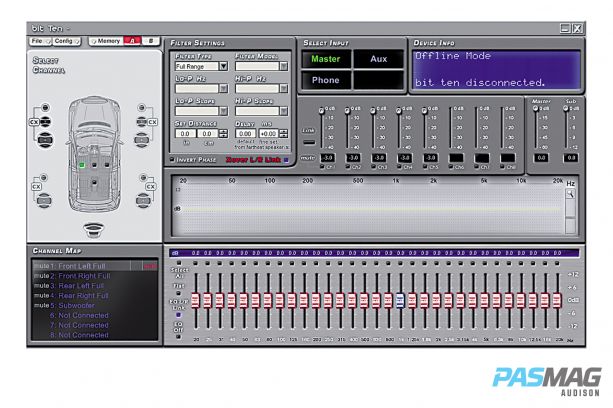Click the front right CX crossover icon
This screenshot has height=408, width=613.
tap(152, 122)
